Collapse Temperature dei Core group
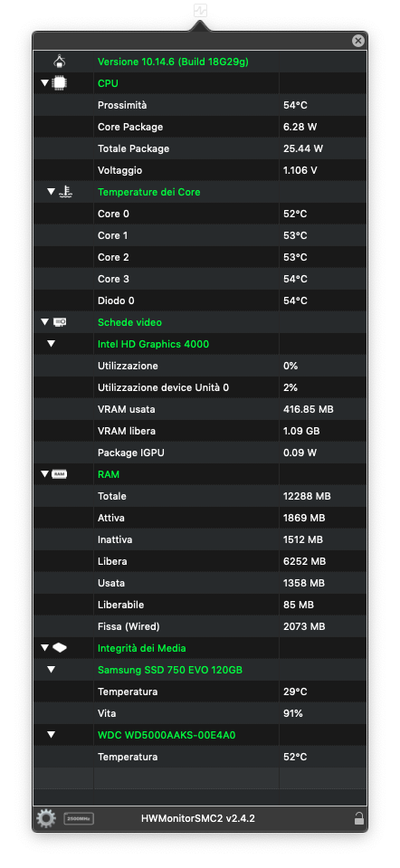Viewport: 400px width, 868px height. tap(52, 192)
